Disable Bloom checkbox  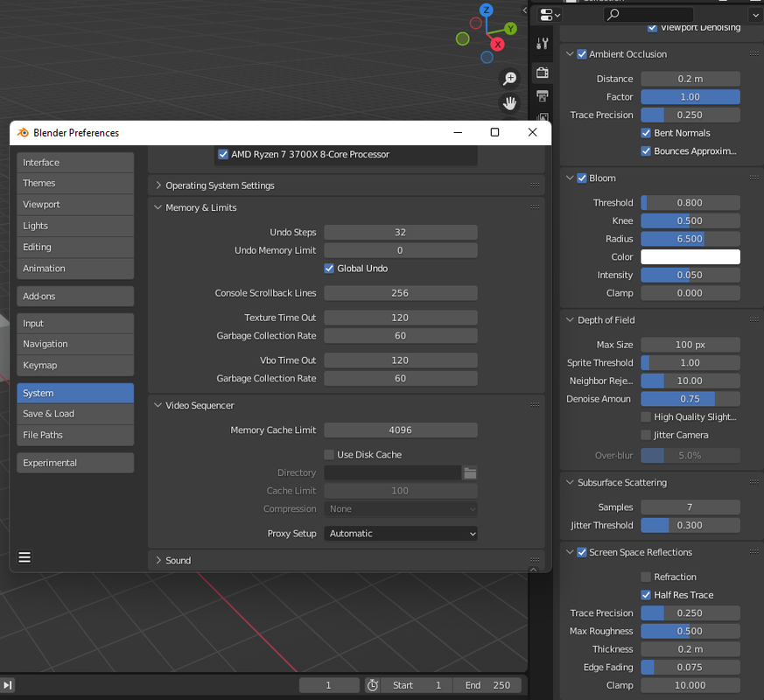point(582,178)
